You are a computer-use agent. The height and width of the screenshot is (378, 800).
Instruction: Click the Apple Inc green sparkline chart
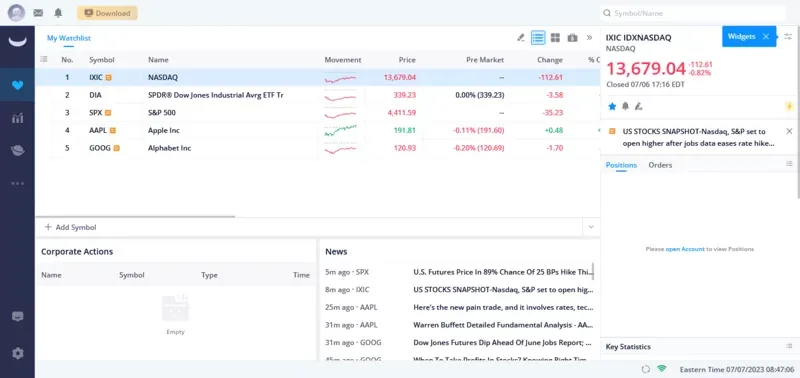340,131
